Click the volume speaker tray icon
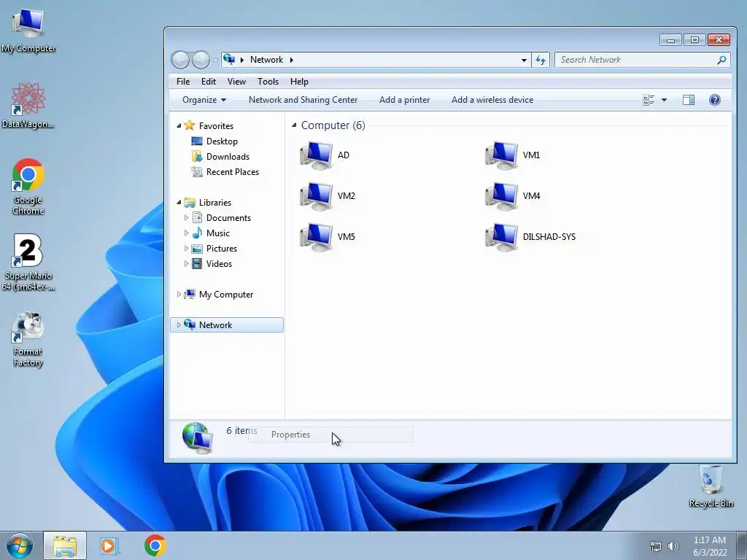The width and height of the screenshot is (747, 560). 673,546
